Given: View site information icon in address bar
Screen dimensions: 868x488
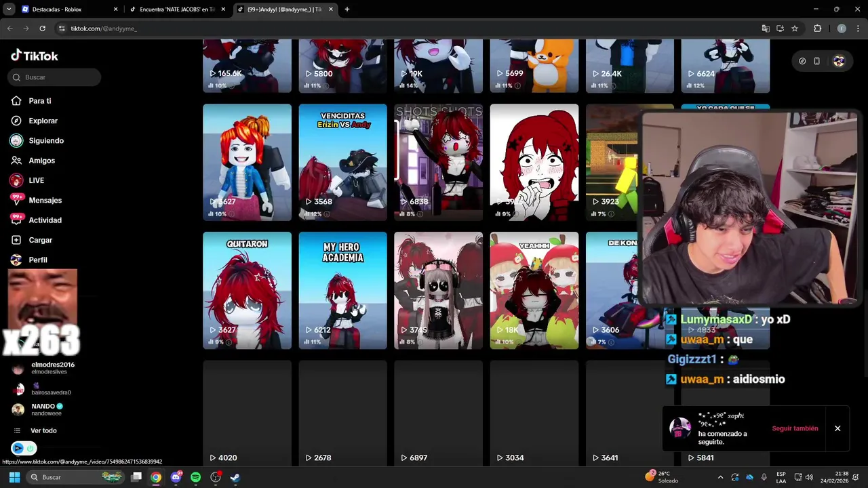Looking at the screenshot, I should coord(62,28).
